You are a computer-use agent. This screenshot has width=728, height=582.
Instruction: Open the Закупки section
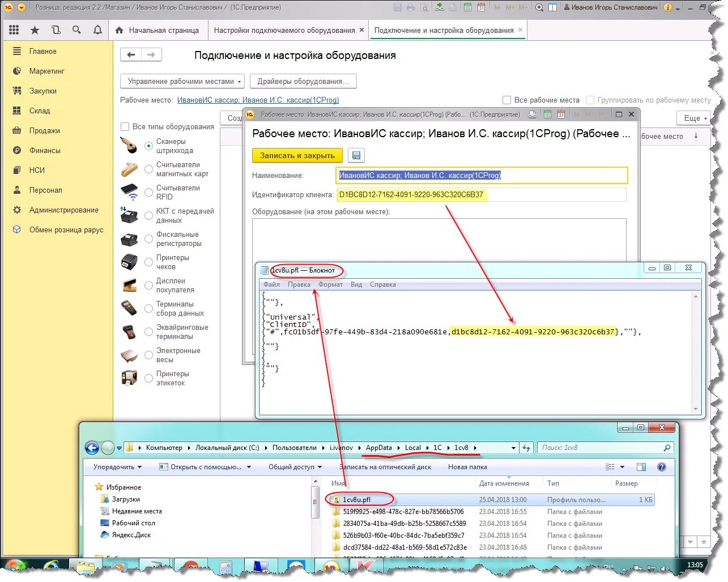[43, 91]
